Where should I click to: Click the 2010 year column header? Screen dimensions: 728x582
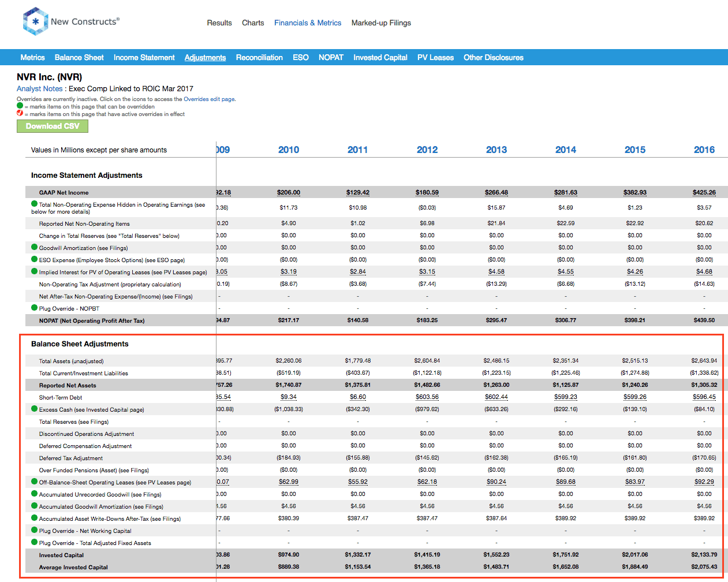click(289, 150)
